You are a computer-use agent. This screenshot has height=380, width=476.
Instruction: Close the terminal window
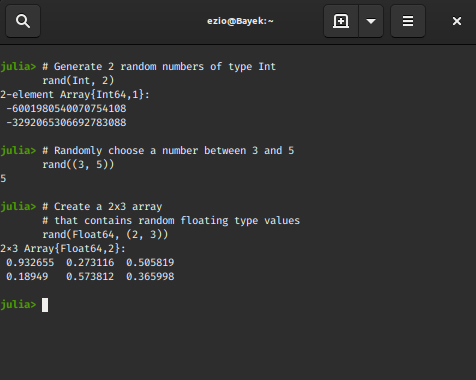(x=457, y=21)
